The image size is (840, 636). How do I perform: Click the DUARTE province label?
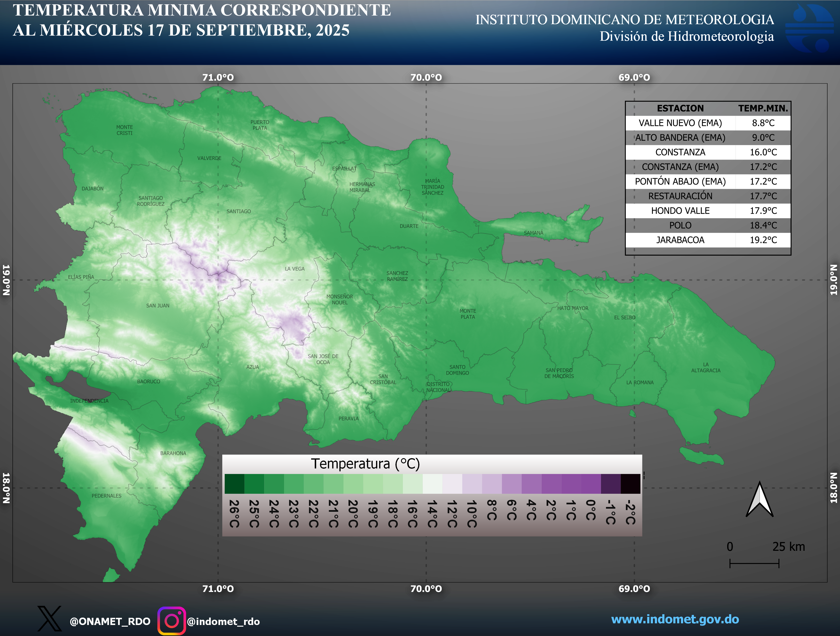tap(409, 226)
